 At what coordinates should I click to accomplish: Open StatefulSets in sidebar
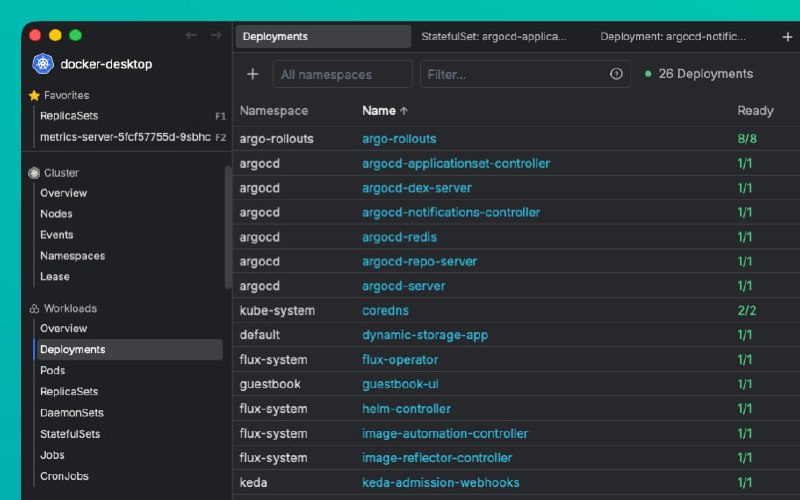click(70, 434)
